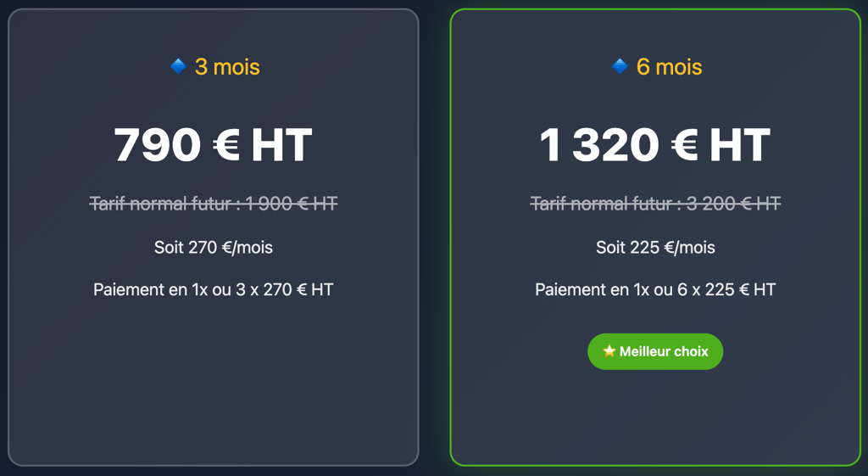Screen dimensions: 868x476
Task: Select the 3 mois plan title
Action: click(x=227, y=66)
